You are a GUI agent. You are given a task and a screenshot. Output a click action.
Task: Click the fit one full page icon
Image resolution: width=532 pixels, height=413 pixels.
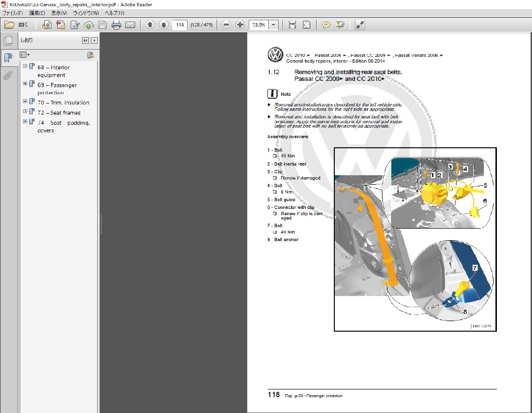(306, 25)
